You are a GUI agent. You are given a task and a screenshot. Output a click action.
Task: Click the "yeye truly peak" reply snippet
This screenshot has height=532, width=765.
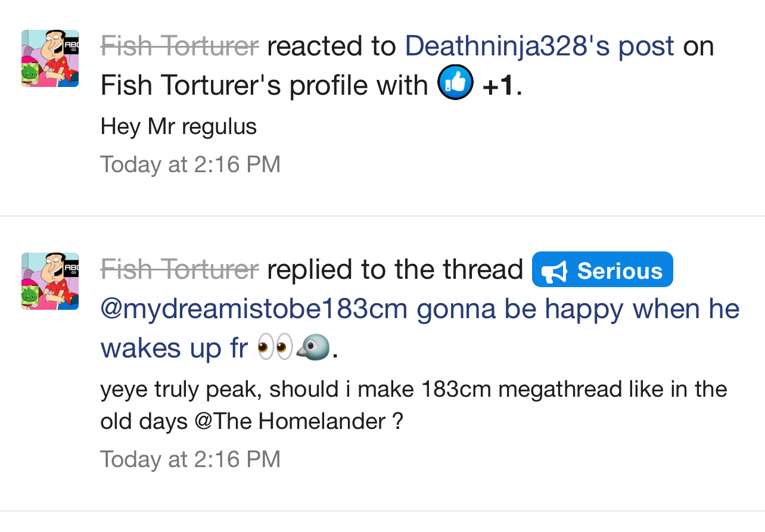tap(413, 390)
